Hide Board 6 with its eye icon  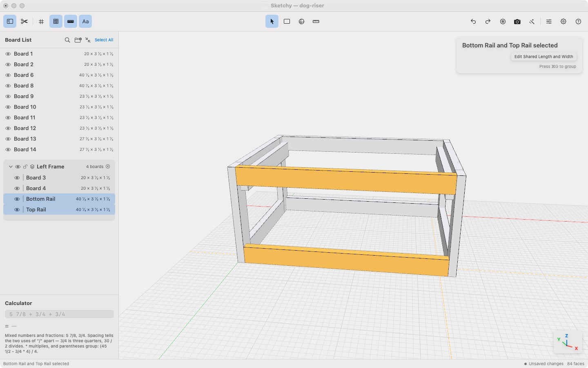8,75
